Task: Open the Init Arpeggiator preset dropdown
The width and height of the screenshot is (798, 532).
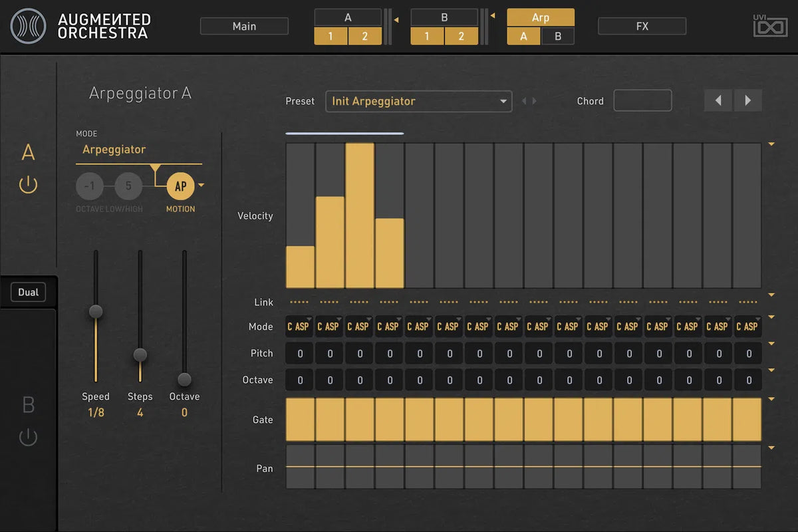Action: click(418, 101)
